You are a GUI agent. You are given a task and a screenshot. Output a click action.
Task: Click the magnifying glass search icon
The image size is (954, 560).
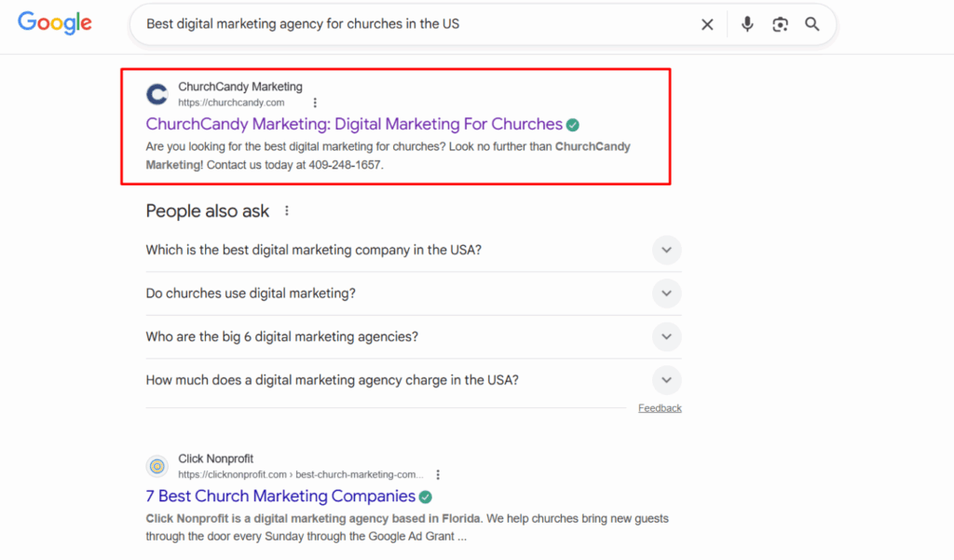pyautogui.click(x=812, y=24)
